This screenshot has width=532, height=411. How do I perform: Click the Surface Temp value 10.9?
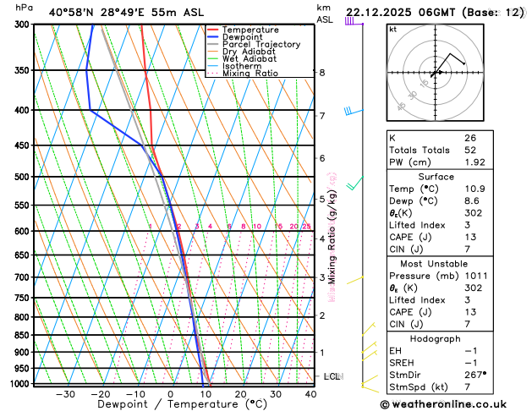(474, 189)
